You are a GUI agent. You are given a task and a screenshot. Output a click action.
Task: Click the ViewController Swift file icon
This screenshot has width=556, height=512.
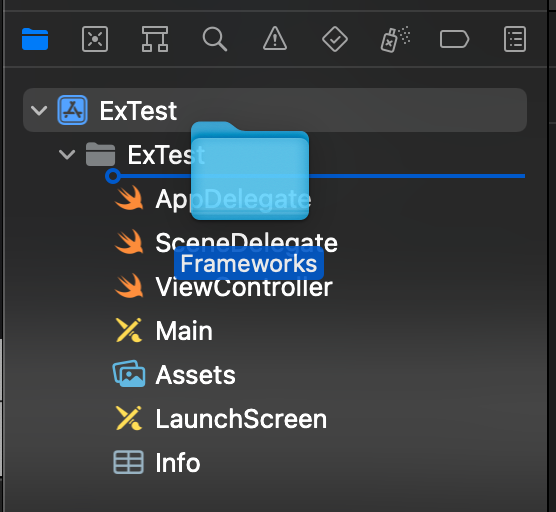point(129,286)
